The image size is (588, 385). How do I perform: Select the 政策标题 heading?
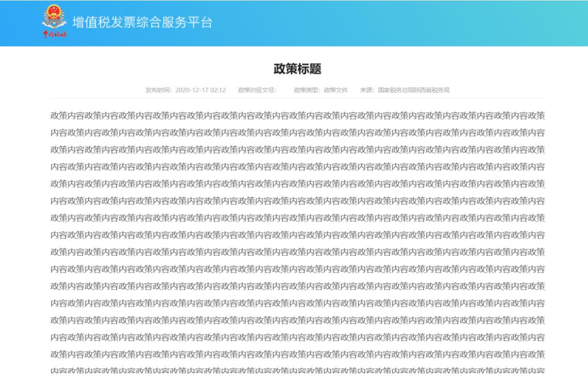point(297,69)
